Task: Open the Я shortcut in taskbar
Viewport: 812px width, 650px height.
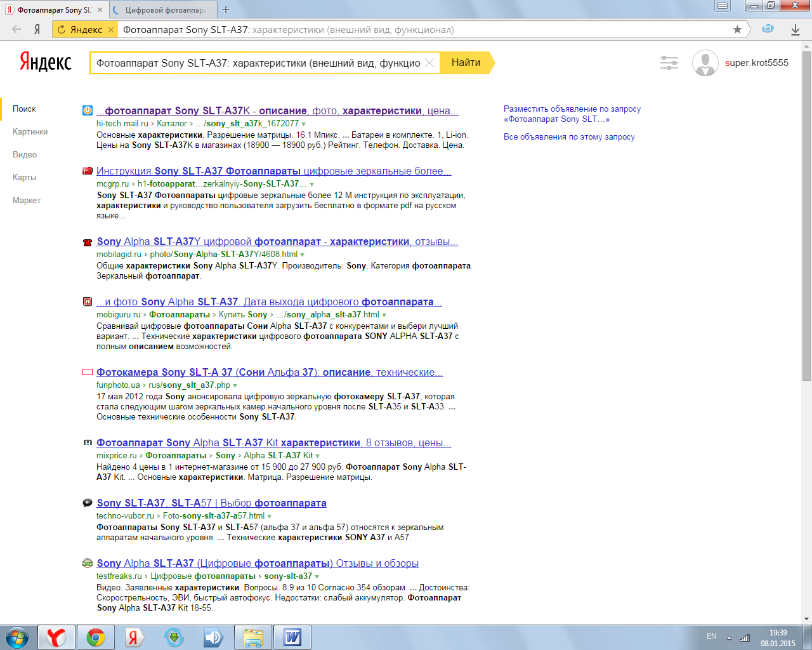Action: [135, 637]
